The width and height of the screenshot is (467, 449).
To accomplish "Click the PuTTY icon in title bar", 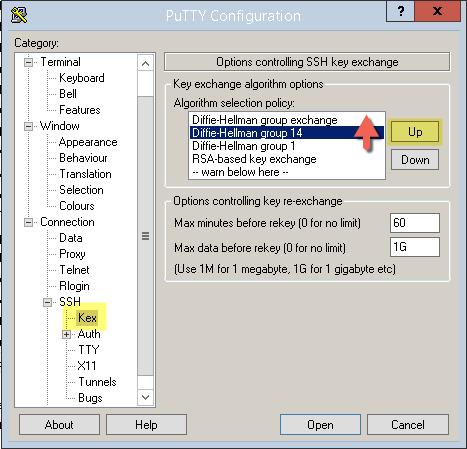I will [19, 15].
